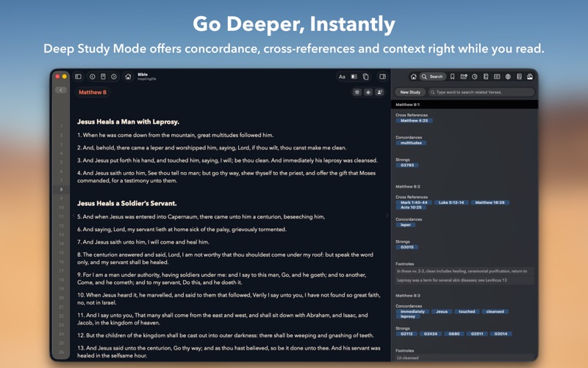Open Strongs entry G3015
This screenshot has height=368, width=588.
(407, 247)
